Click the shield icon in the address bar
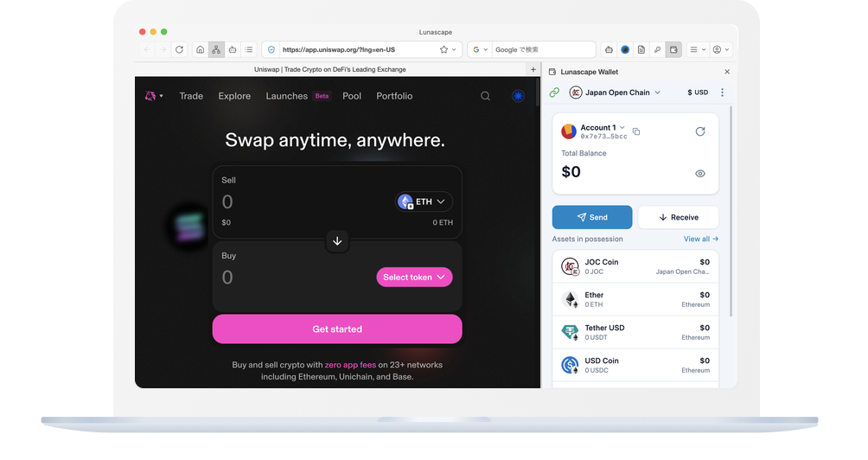 click(x=271, y=50)
